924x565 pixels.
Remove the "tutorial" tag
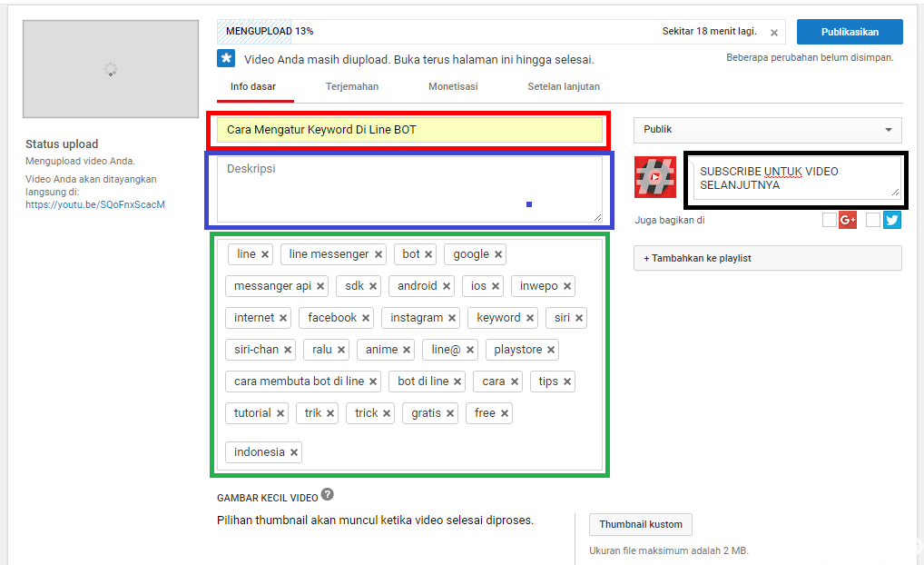(x=280, y=413)
